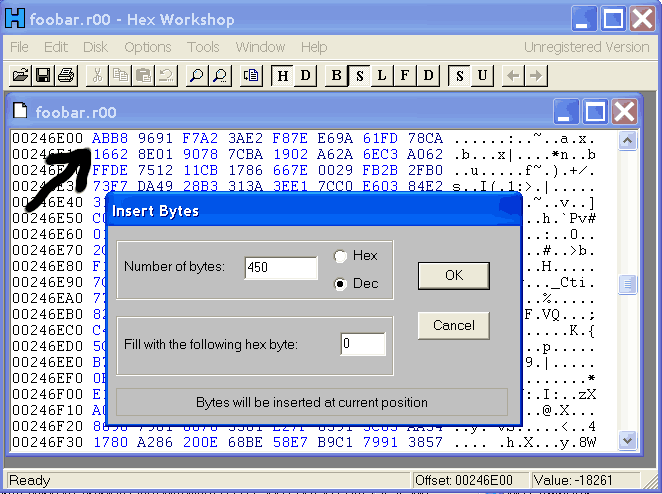Minimize the foobar.r00 child window
This screenshot has width=662, height=494.
(x=566, y=111)
